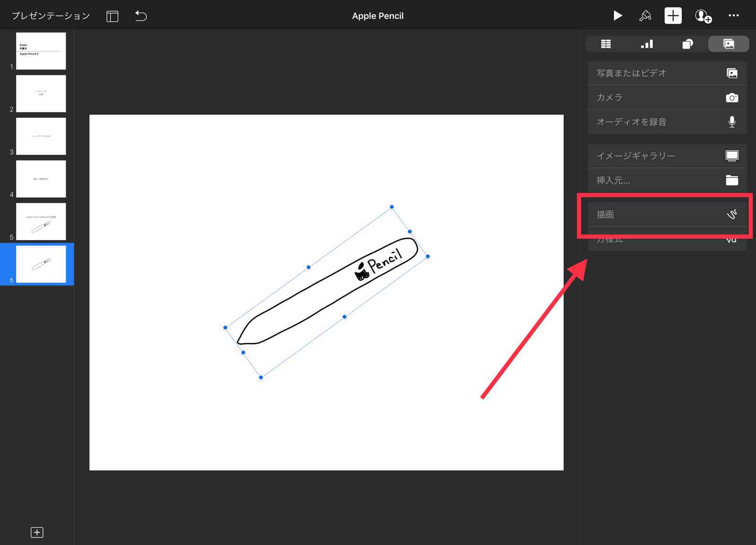The height and width of the screenshot is (545, 756).
Task: Select slide 4 thumbnail
Action: pos(41,179)
